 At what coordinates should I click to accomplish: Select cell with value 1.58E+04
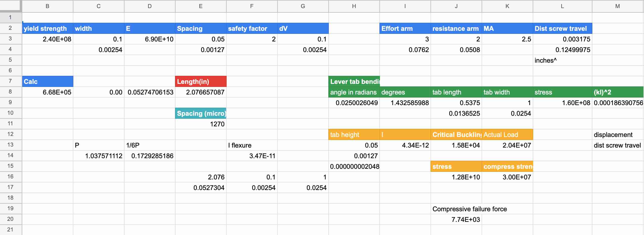point(456,145)
